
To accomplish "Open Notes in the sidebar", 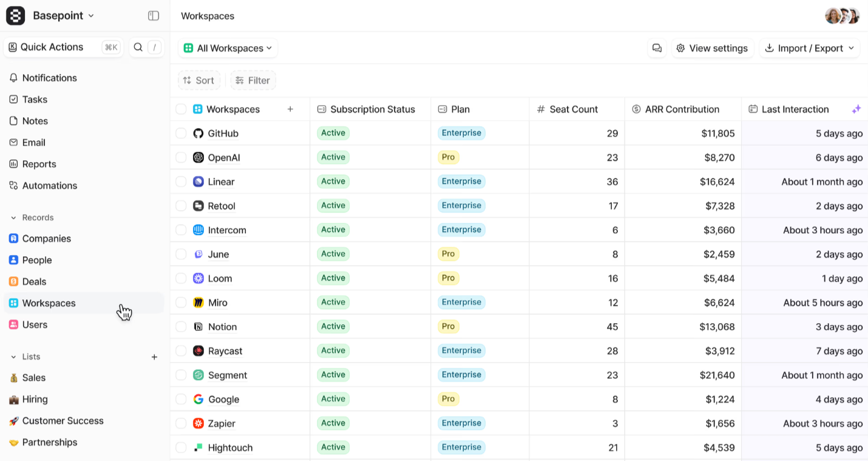I will pyautogui.click(x=84, y=121).
